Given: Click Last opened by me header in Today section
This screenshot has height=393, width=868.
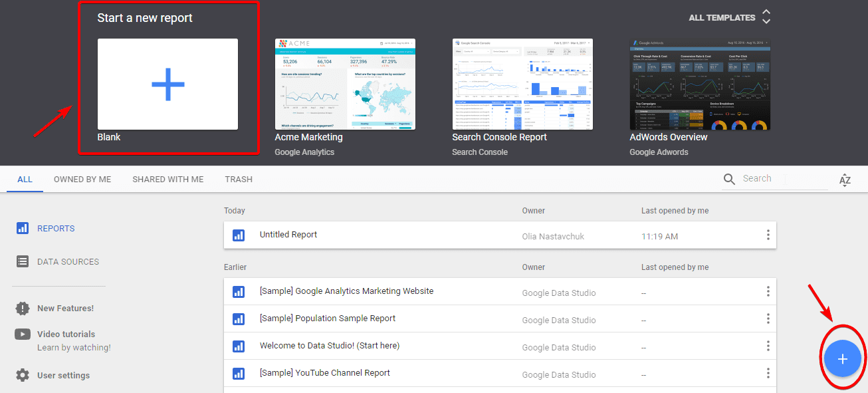Looking at the screenshot, I should pyautogui.click(x=675, y=211).
